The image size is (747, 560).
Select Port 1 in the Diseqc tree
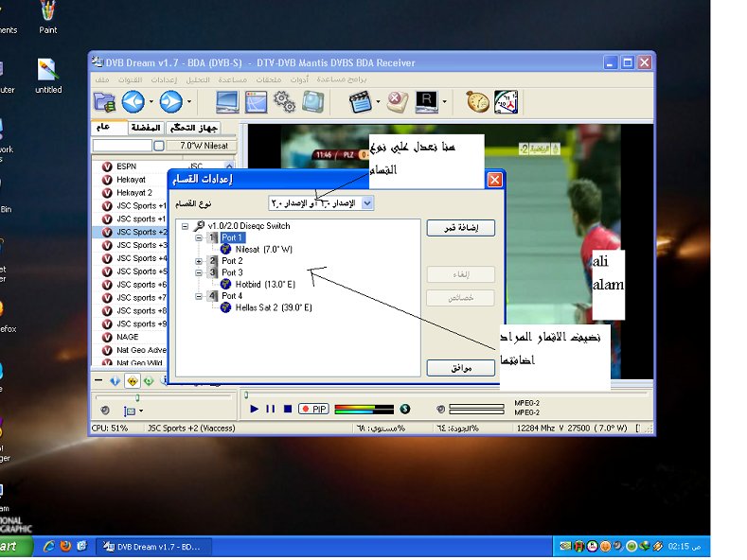[x=232, y=237]
